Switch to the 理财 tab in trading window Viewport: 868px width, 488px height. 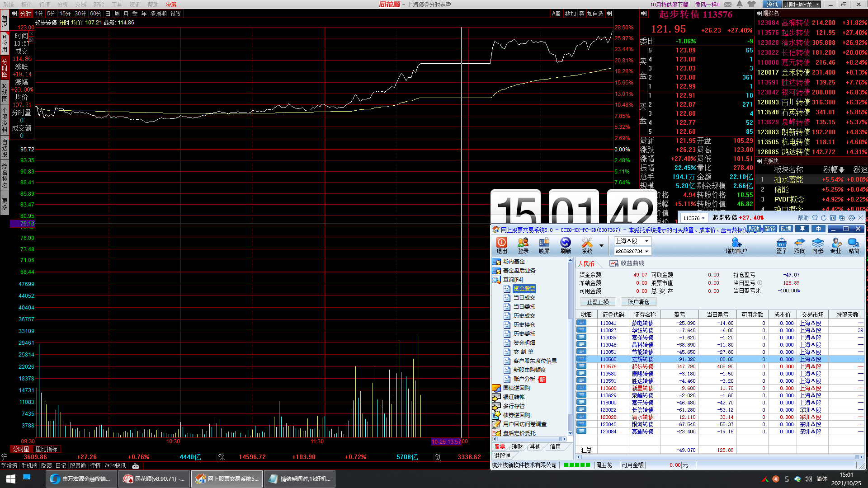pos(517,446)
